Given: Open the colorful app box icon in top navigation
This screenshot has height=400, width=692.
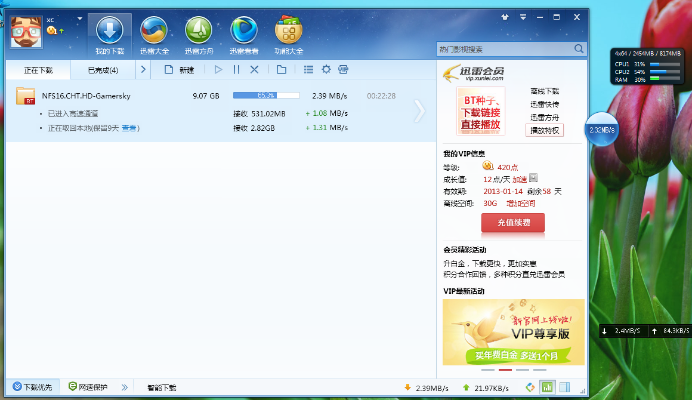Looking at the screenshot, I should 289,34.
